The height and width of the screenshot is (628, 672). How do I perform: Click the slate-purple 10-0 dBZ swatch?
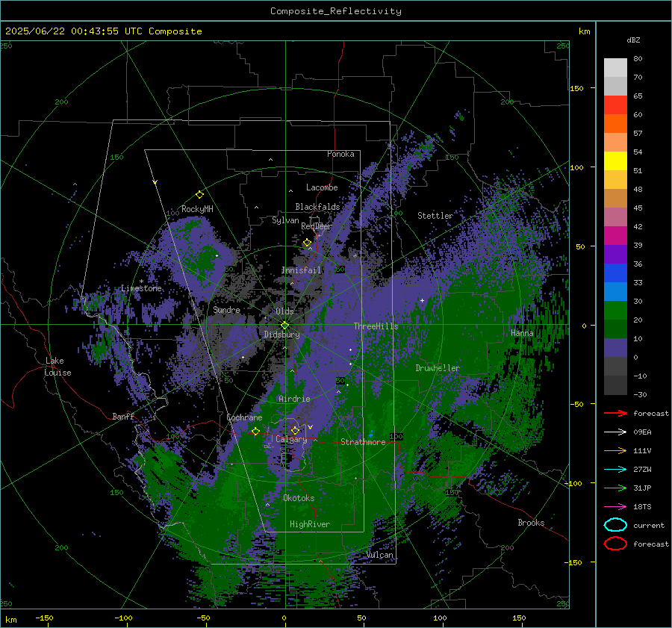point(615,348)
